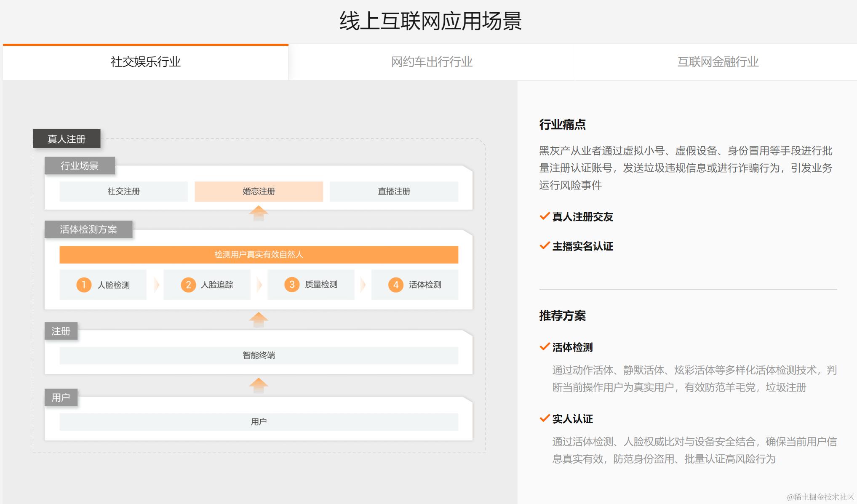The height and width of the screenshot is (504, 857).
Task: Click the up arrow above the 用户 panel
Action: click(x=259, y=385)
